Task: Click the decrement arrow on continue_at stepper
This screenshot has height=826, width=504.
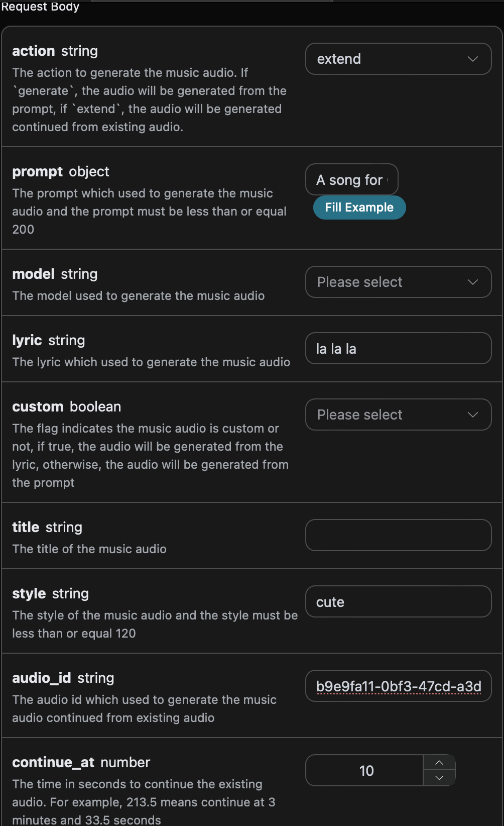Action: (x=439, y=778)
